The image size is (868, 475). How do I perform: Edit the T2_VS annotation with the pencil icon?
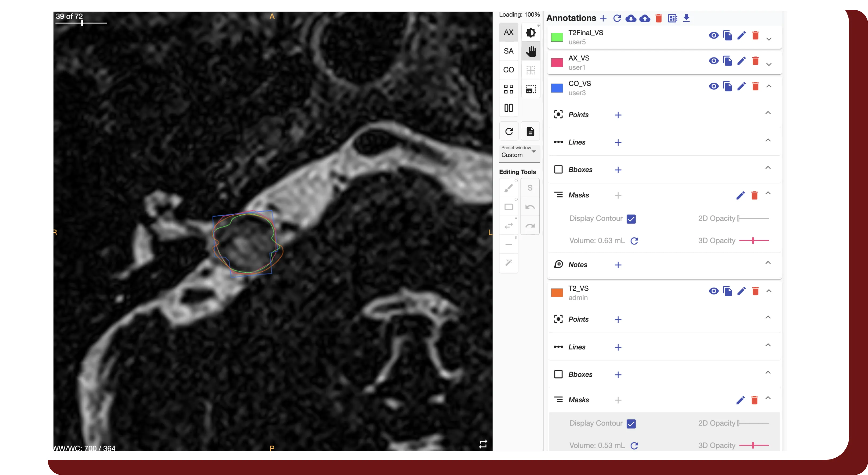click(741, 291)
